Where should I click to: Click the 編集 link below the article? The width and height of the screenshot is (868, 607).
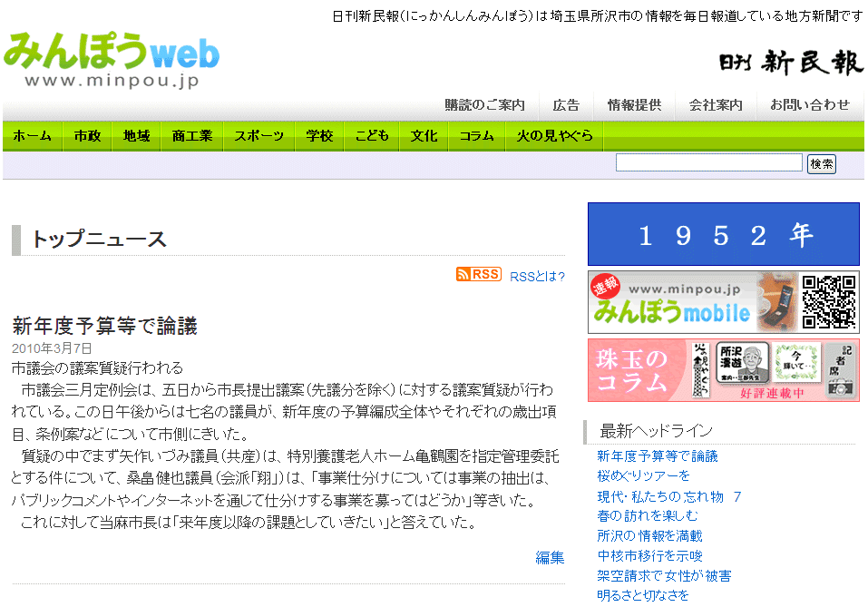coord(550,558)
